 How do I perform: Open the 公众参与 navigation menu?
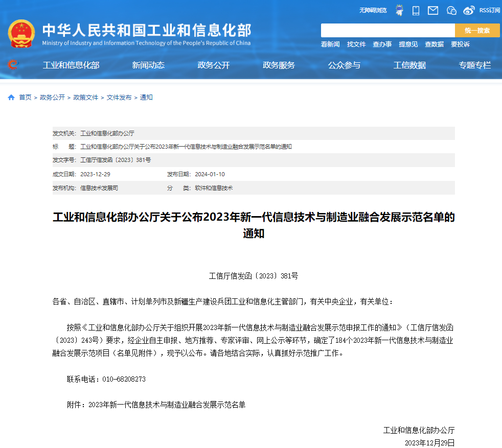coord(345,65)
